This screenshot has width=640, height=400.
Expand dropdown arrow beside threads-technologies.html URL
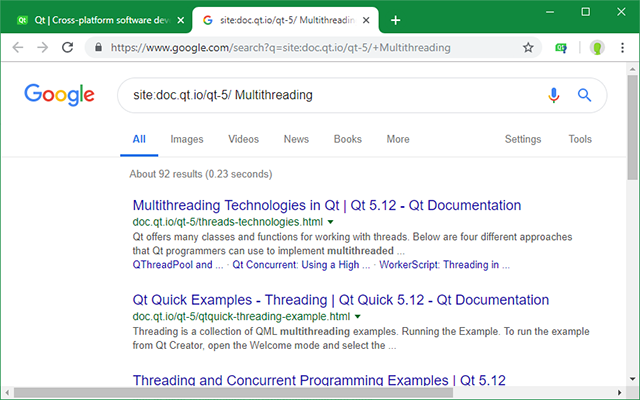point(331,222)
